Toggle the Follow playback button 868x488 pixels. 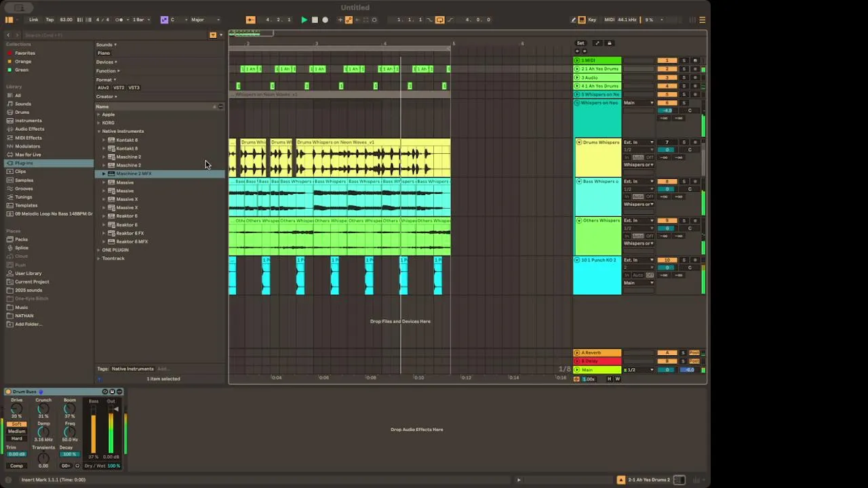(x=250, y=20)
